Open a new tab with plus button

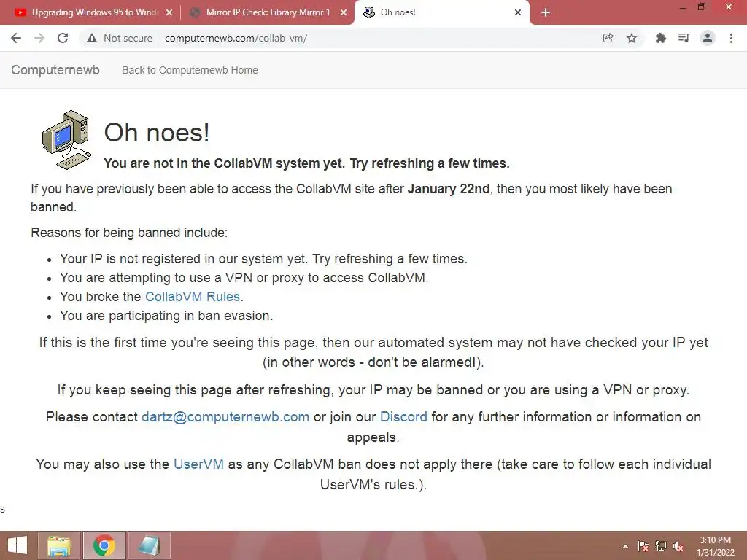click(x=546, y=13)
